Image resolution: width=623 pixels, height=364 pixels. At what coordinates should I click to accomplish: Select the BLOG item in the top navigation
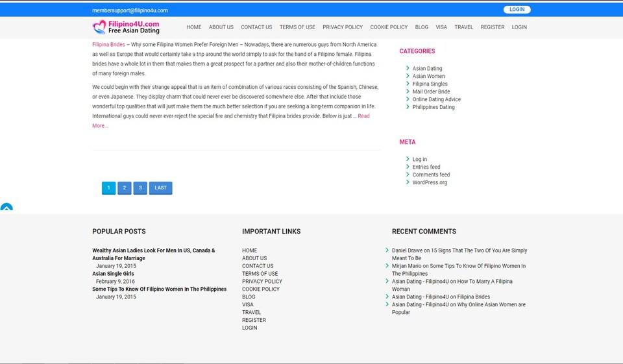click(x=421, y=27)
